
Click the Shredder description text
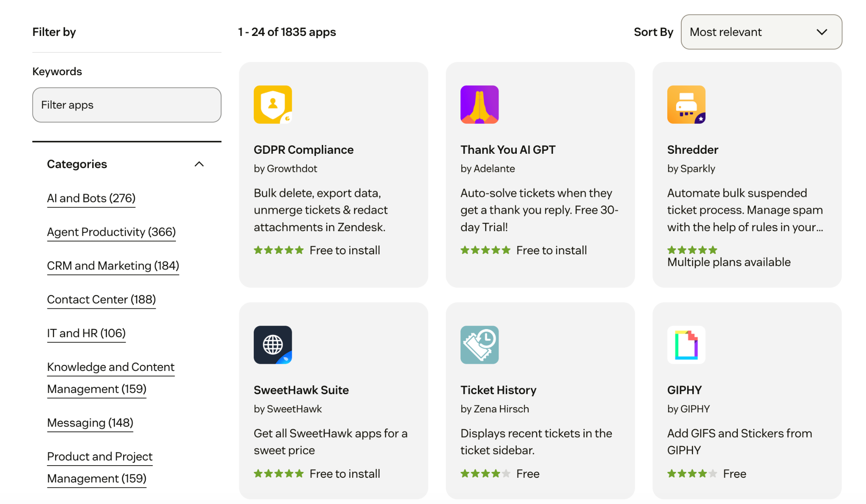(x=745, y=210)
